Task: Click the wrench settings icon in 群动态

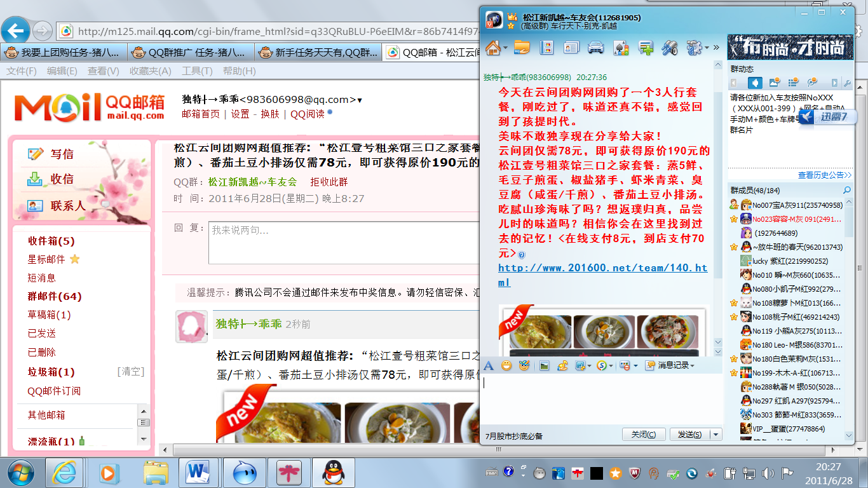Action: click(847, 83)
